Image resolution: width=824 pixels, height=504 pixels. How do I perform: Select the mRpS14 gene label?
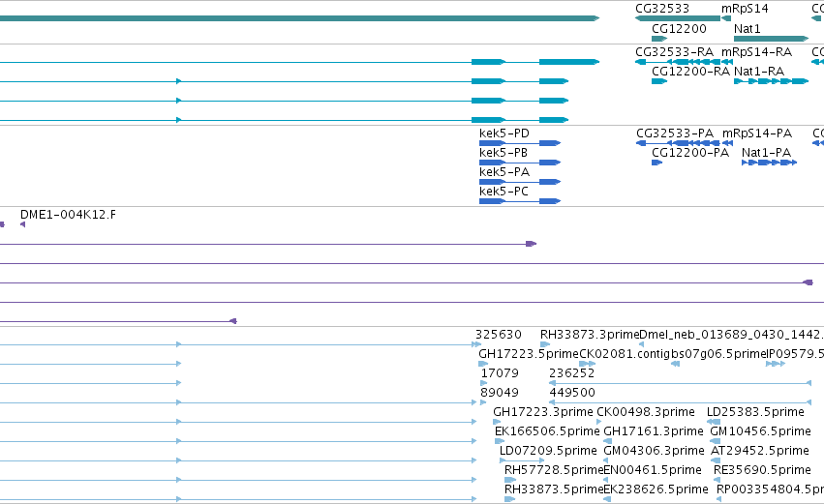click(x=745, y=9)
